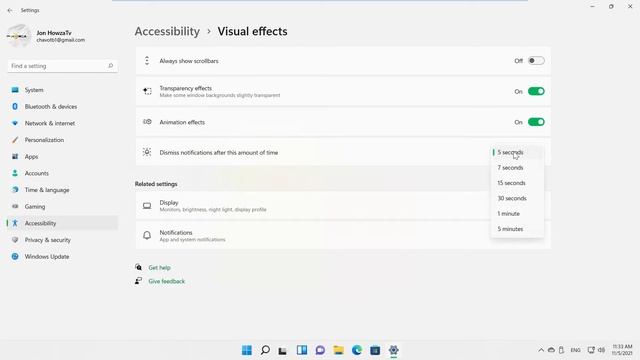Select the Accounts person icon
The image size is (640, 360).
click(x=15, y=173)
